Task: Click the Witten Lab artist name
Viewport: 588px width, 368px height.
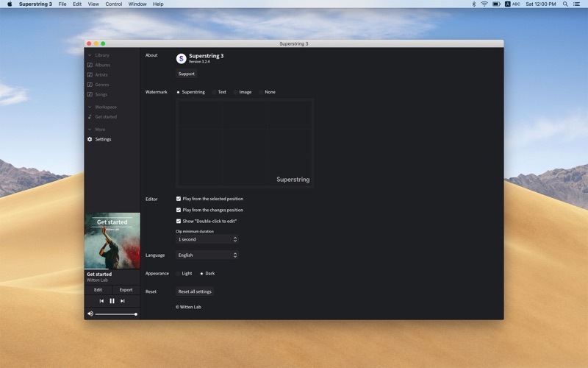Action: [97, 280]
